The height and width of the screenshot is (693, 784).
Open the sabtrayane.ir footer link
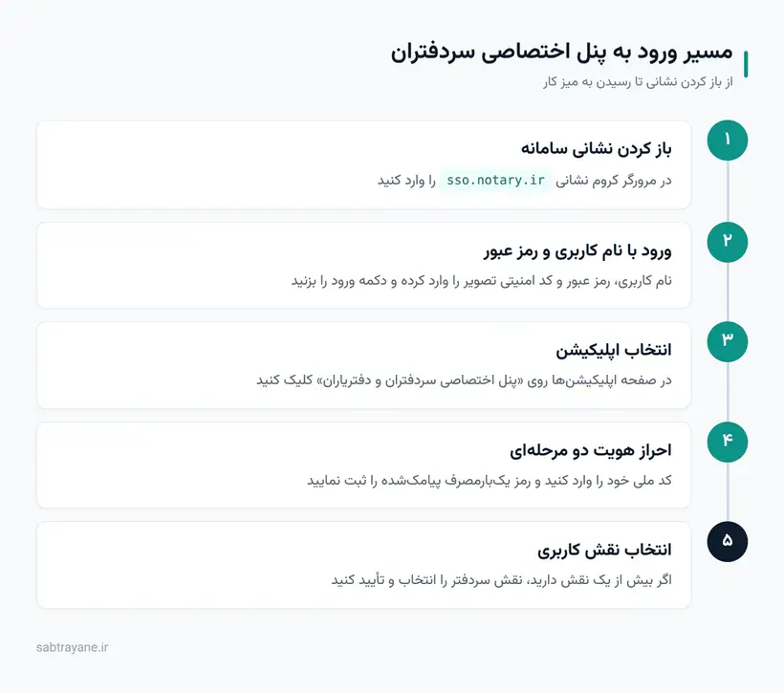[x=72, y=647]
